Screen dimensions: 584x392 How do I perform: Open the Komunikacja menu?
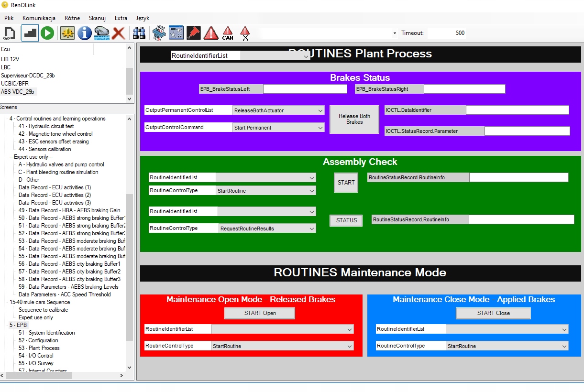[x=39, y=18]
